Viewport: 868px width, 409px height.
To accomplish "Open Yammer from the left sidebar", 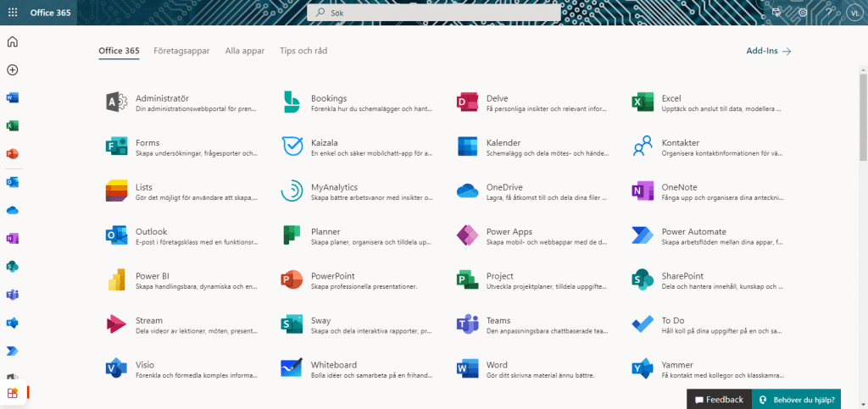I will [x=12, y=323].
